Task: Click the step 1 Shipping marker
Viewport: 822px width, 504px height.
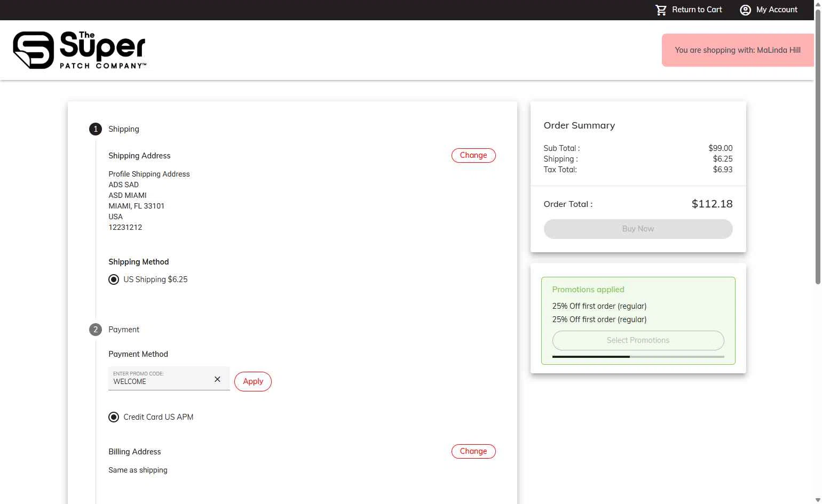Action: 96,129
